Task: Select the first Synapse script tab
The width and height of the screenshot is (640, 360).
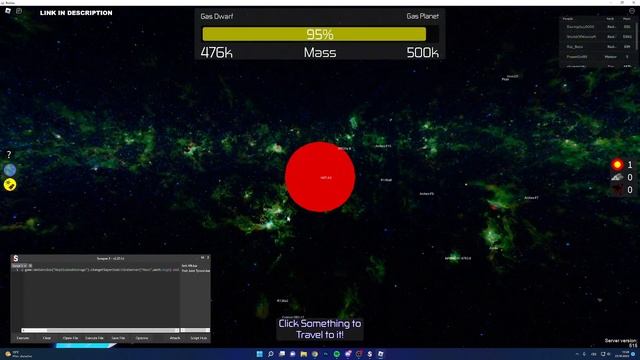Action: pyautogui.click(x=18, y=266)
